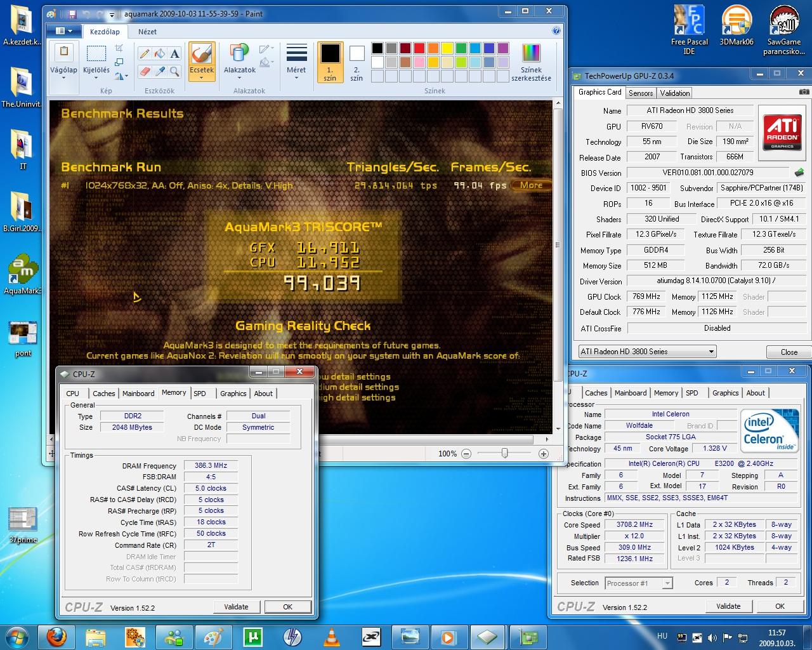Open About tab in CPU-Z memory window
812x650 pixels.
[x=263, y=394]
